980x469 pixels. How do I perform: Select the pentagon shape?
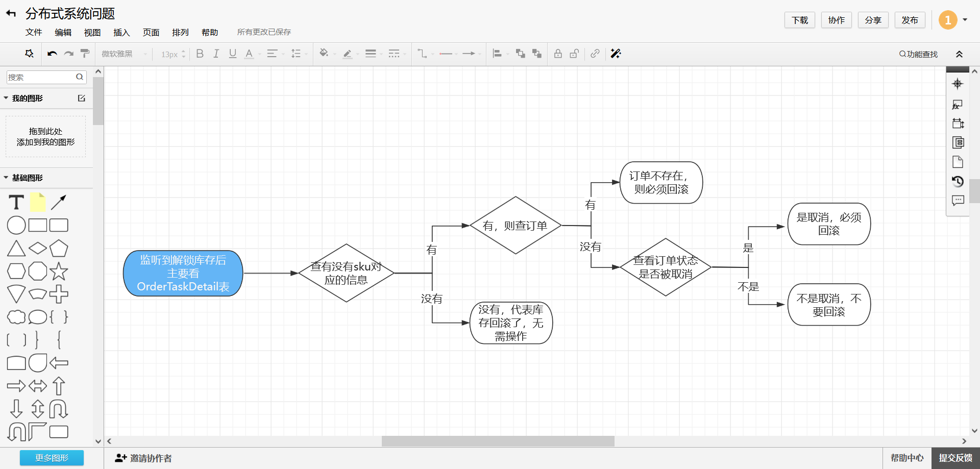(59, 249)
